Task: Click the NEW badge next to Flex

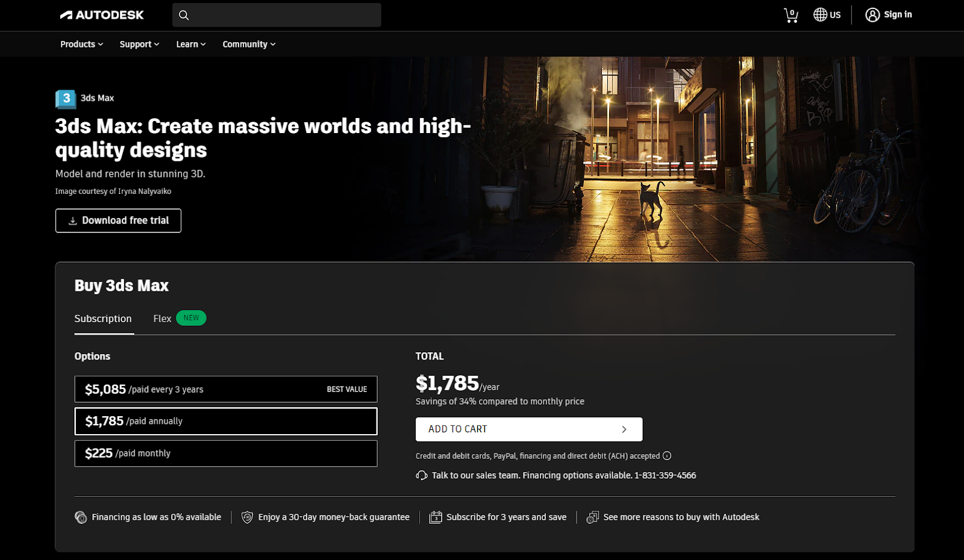Action: [x=191, y=318]
